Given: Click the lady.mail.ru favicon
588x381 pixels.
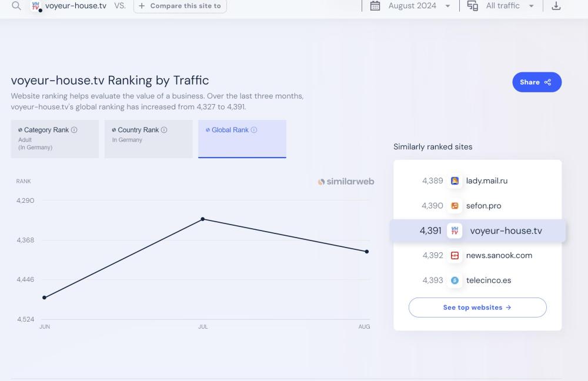Looking at the screenshot, I should click(455, 181).
